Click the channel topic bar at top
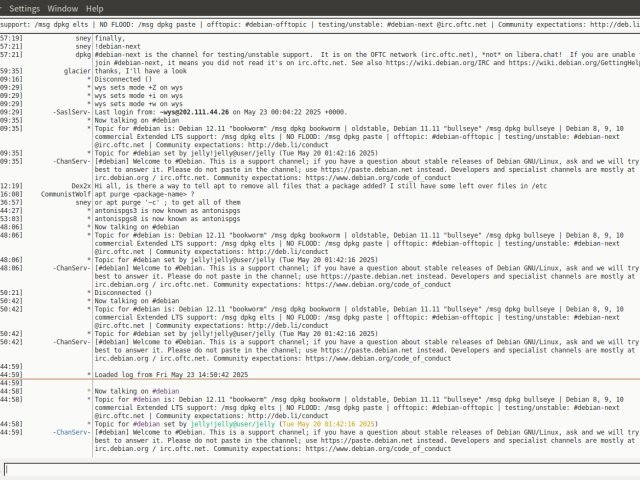Image resolution: width=640 pixels, height=480 pixels. (320, 24)
